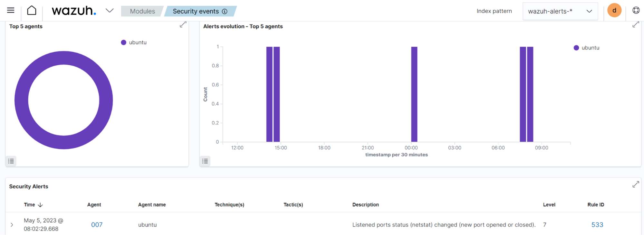
Task: Click the Index pattern label
Action: [x=494, y=11]
